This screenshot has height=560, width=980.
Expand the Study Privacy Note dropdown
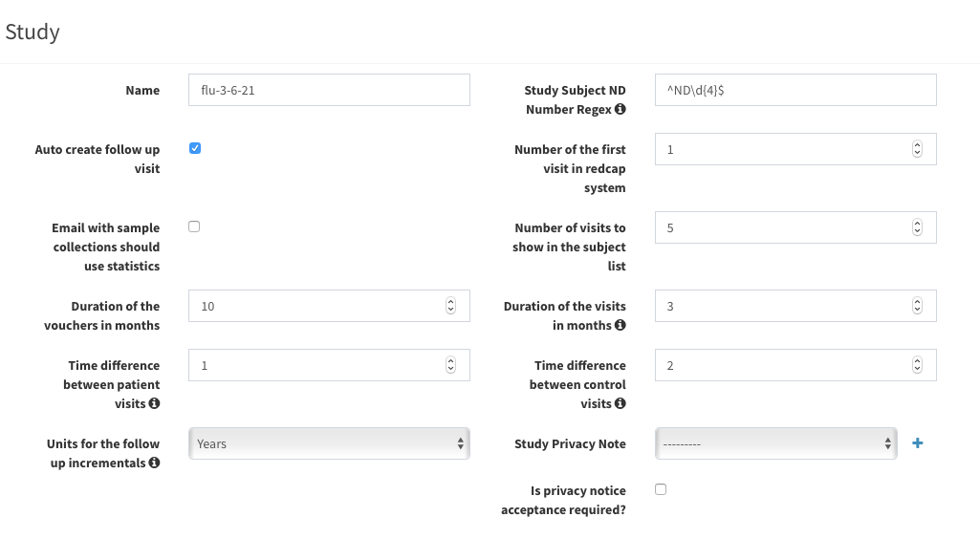coord(775,443)
